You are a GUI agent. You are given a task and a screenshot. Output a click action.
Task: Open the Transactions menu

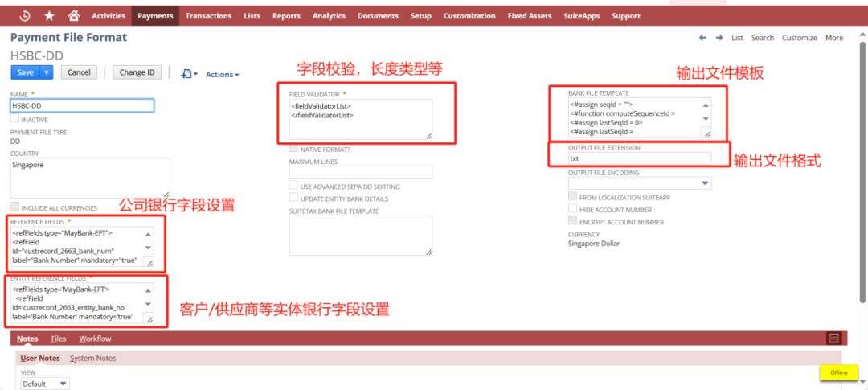pos(209,16)
